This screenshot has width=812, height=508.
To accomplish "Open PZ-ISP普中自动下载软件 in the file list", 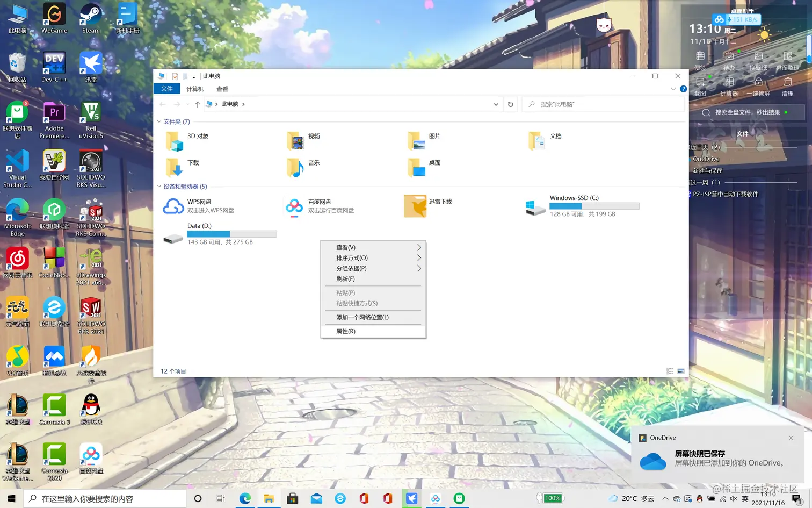I will tap(725, 194).
